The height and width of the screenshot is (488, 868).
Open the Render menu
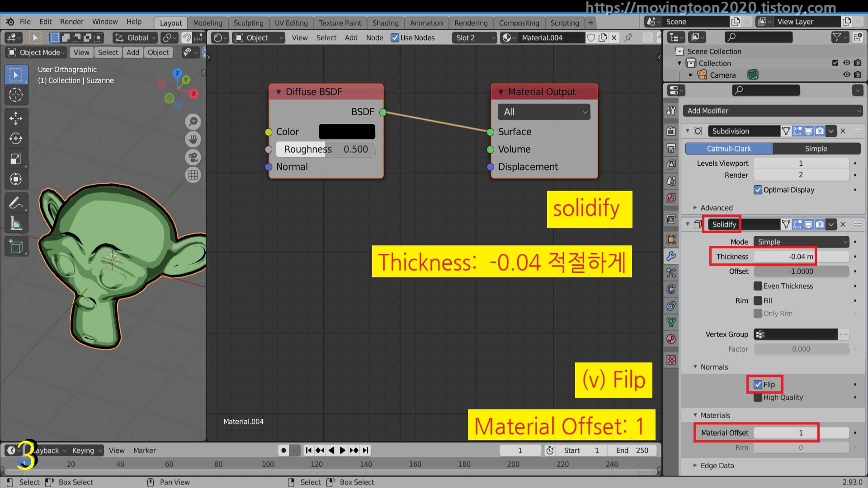click(x=72, y=22)
